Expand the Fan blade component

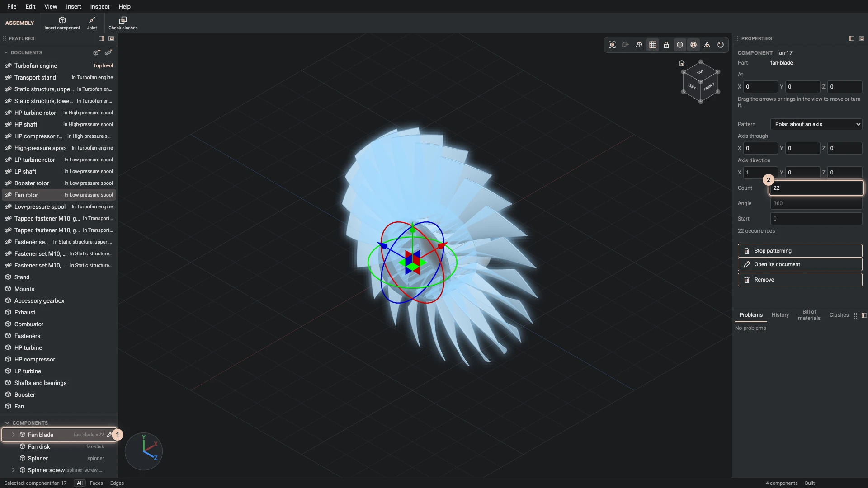click(14, 435)
